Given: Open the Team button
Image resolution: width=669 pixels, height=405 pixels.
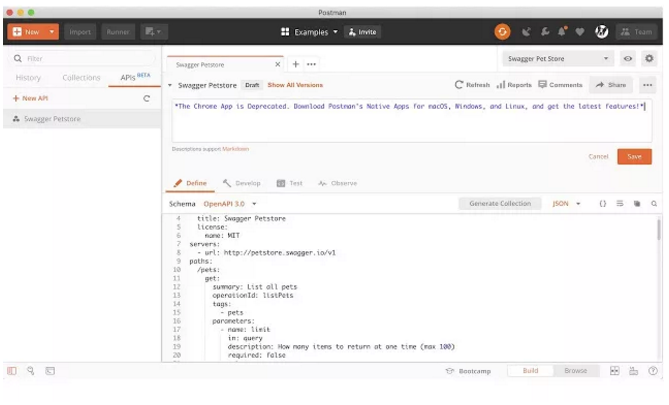Looking at the screenshot, I should click(636, 32).
